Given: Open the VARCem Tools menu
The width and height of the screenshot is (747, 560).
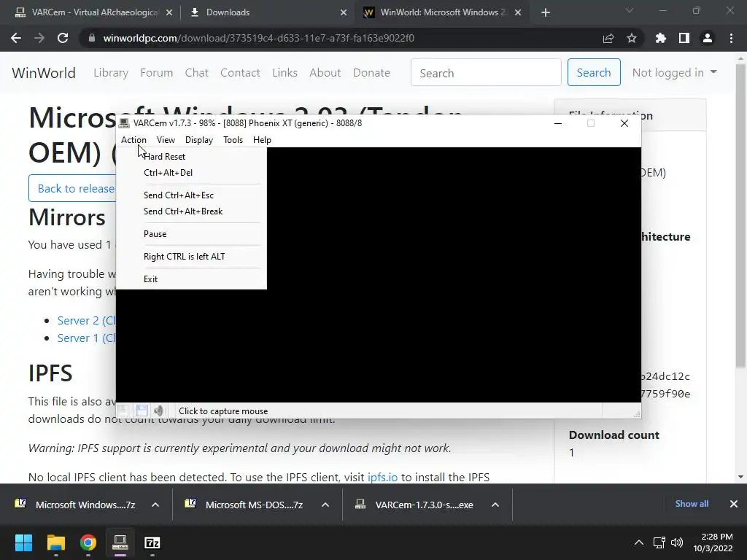Looking at the screenshot, I should click(233, 140).
